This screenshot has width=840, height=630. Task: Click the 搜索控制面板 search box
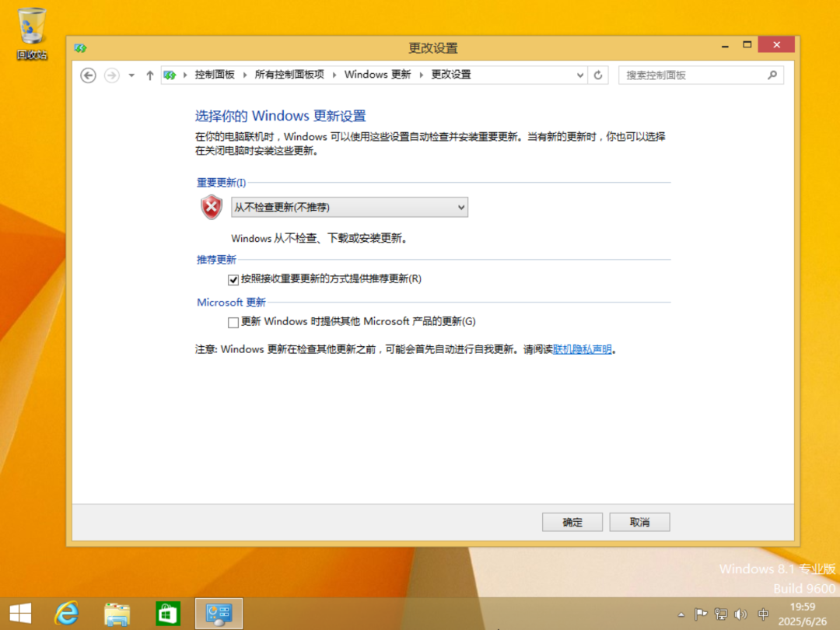tap(701, 75)
